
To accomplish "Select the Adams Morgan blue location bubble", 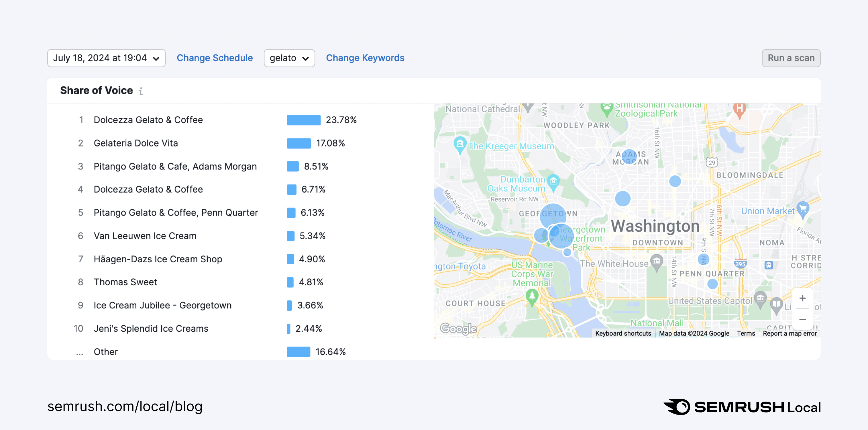I will tap(629, 157).
